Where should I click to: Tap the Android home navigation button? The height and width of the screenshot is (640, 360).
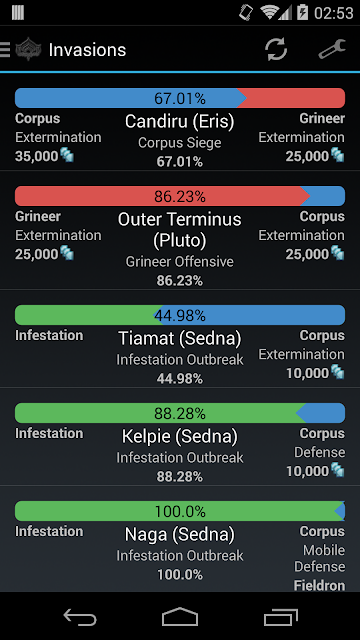180,616
